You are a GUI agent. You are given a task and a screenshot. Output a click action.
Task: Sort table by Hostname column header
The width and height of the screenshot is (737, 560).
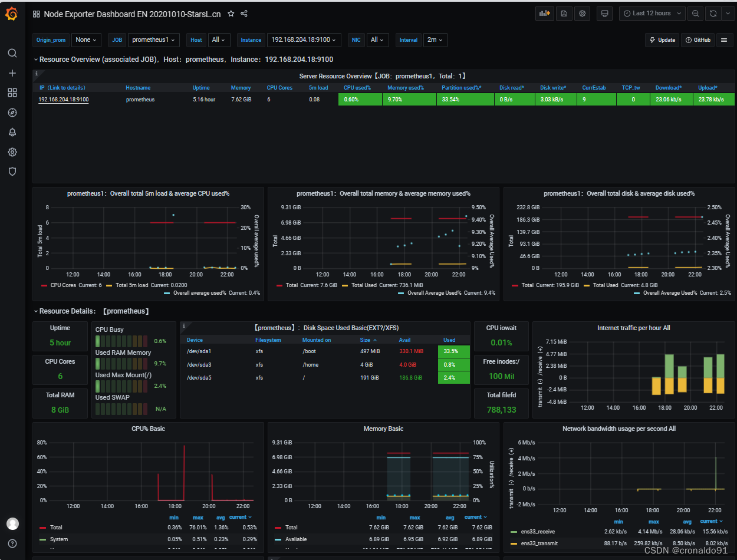pyautogui.click(x=138, y=88)
